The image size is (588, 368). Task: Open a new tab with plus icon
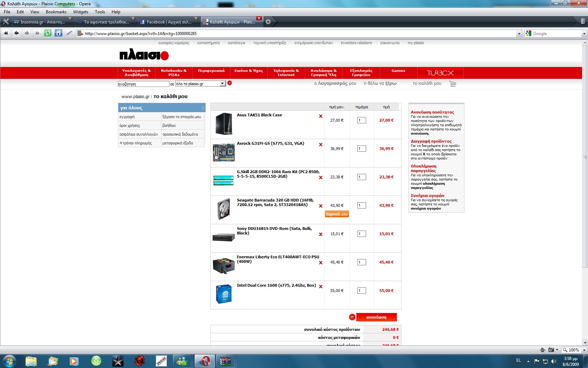pos(268,22)
